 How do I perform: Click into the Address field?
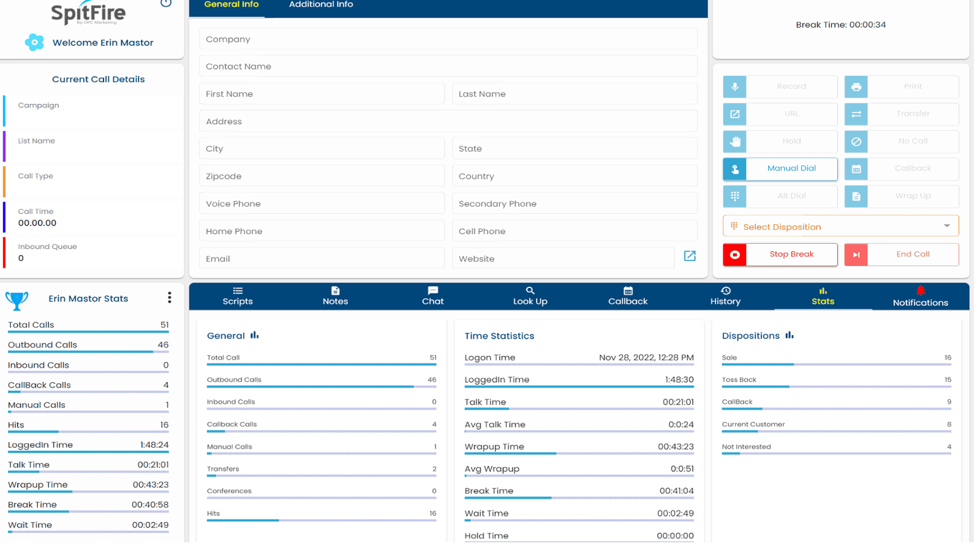(448, 121)
